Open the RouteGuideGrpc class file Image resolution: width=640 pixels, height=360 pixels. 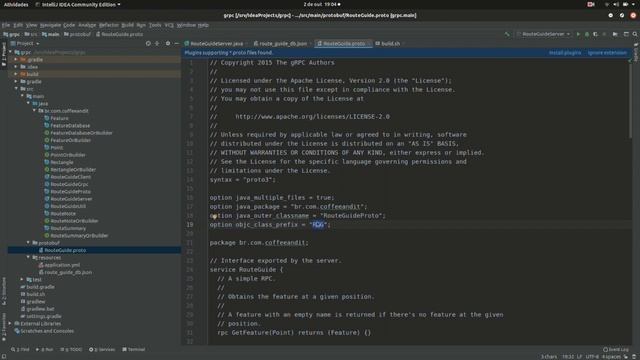[x=69, y=184]
